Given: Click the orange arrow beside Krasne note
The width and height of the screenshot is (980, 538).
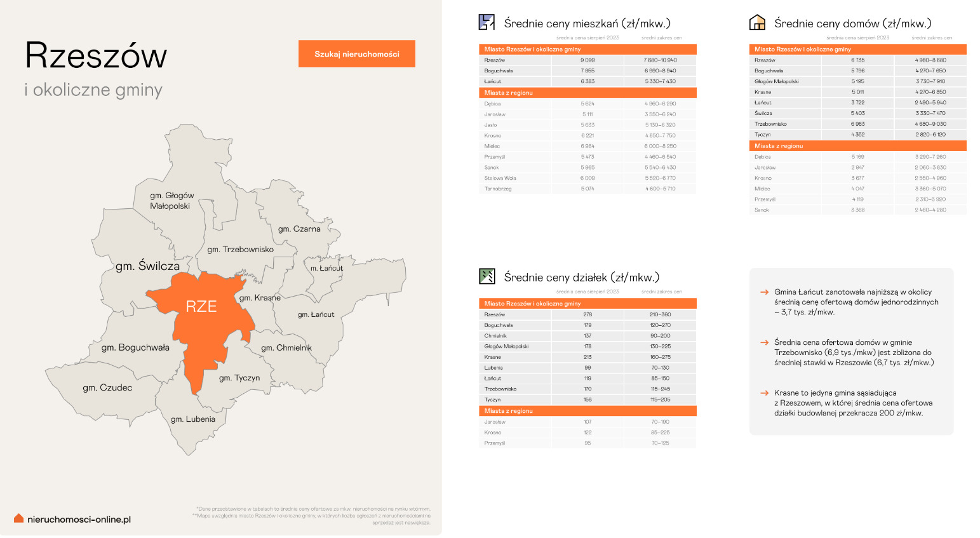Looking at the screenshot, I should [765, 393].
